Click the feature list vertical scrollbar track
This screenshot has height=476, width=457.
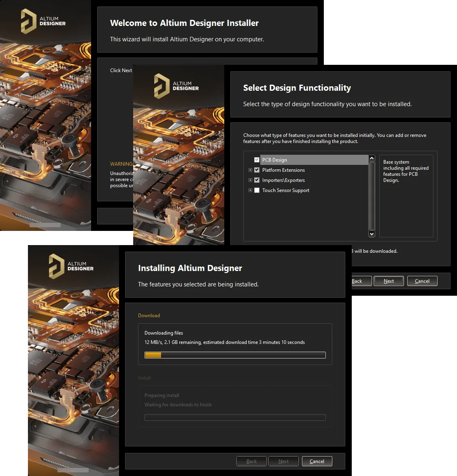(x=372, y=196)
